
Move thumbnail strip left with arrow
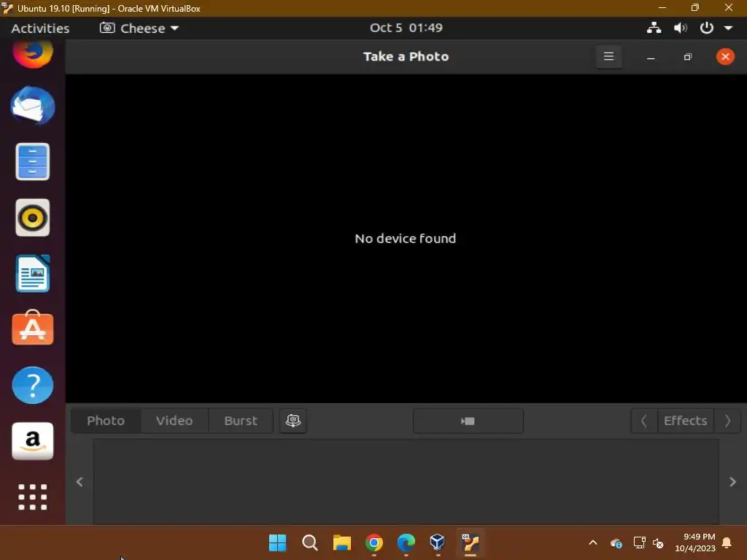click(80, 482)
